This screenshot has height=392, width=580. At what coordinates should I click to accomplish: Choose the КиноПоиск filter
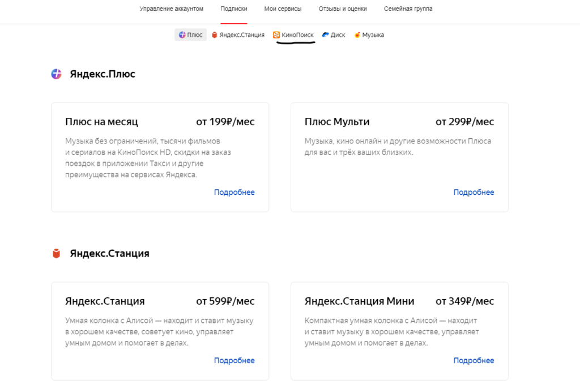coord(293,35)
